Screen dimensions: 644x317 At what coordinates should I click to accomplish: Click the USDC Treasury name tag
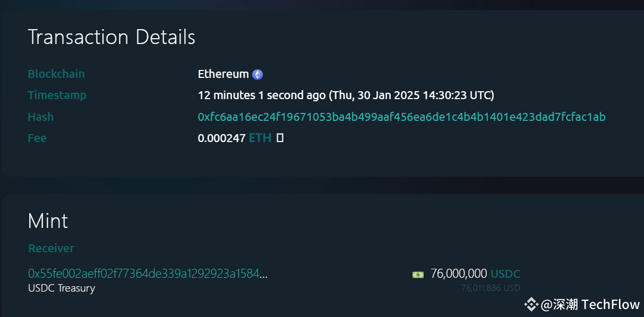[61, 288]
